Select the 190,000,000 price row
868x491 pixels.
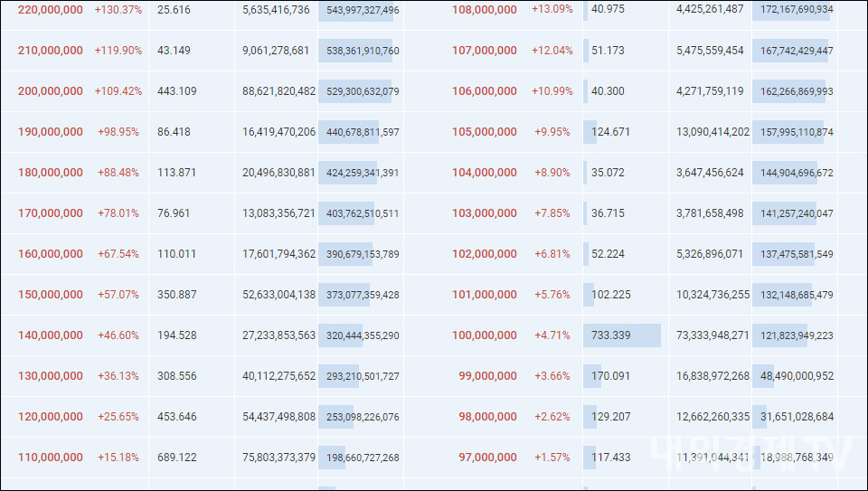[x=50, y=132]
